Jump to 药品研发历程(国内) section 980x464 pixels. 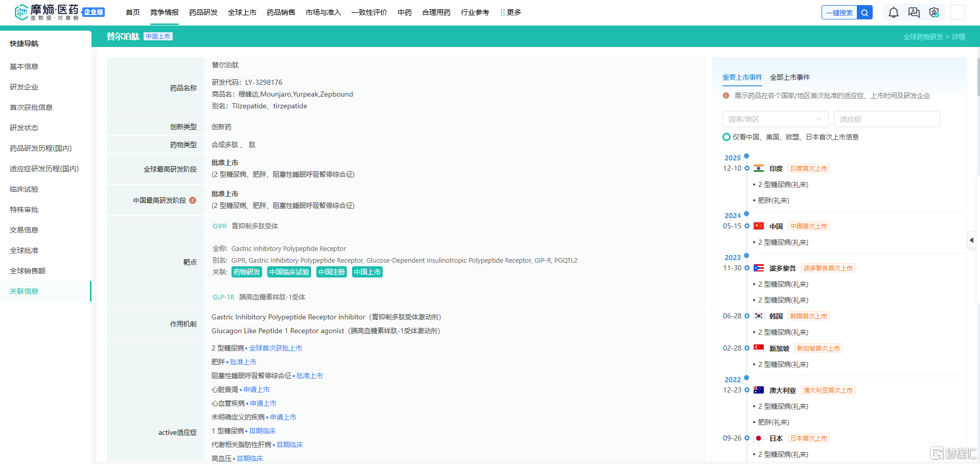click(41, 148)
